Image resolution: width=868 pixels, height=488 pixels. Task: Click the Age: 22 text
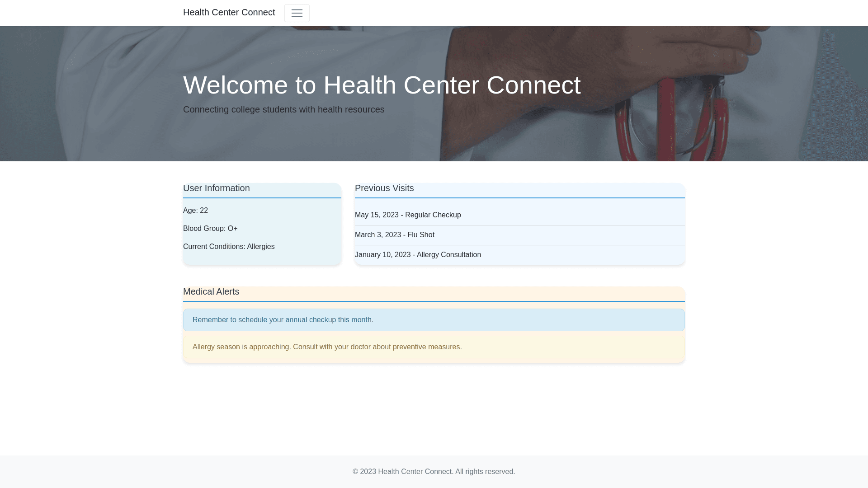coord(195,211)
